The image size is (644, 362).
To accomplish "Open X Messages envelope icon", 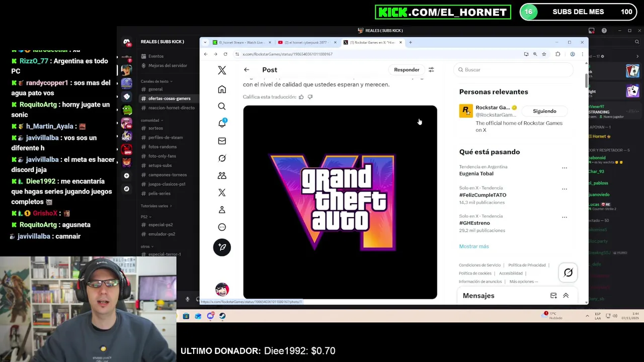I will (x=222, y=141).
